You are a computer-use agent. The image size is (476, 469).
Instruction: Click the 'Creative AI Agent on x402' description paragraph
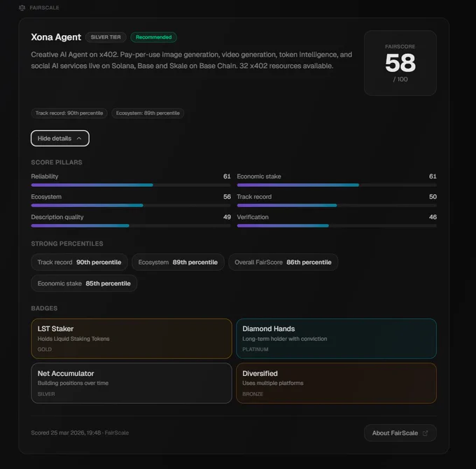(x=192, y=60)
